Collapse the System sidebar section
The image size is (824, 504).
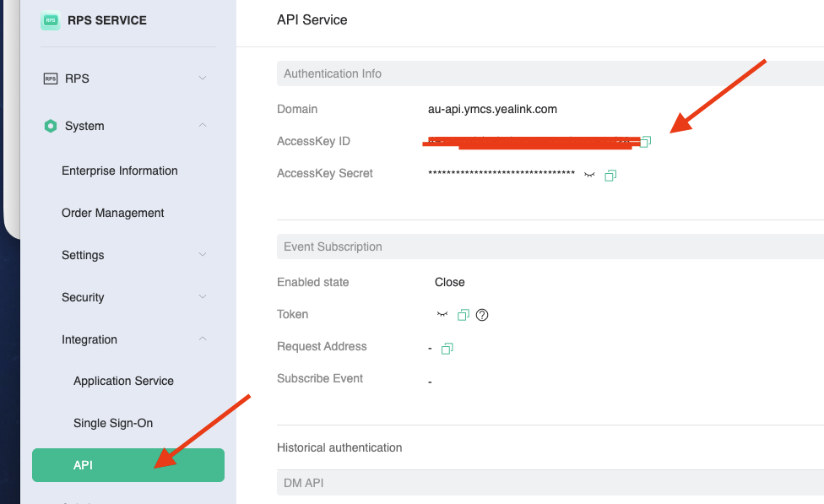pyautogui.click(x=202, y=126)
